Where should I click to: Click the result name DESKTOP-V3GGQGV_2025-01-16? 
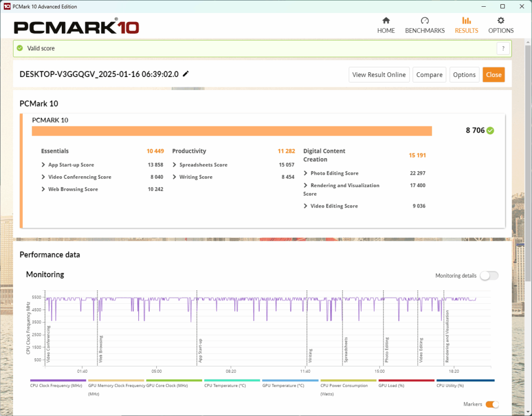(x=99, y=74)
